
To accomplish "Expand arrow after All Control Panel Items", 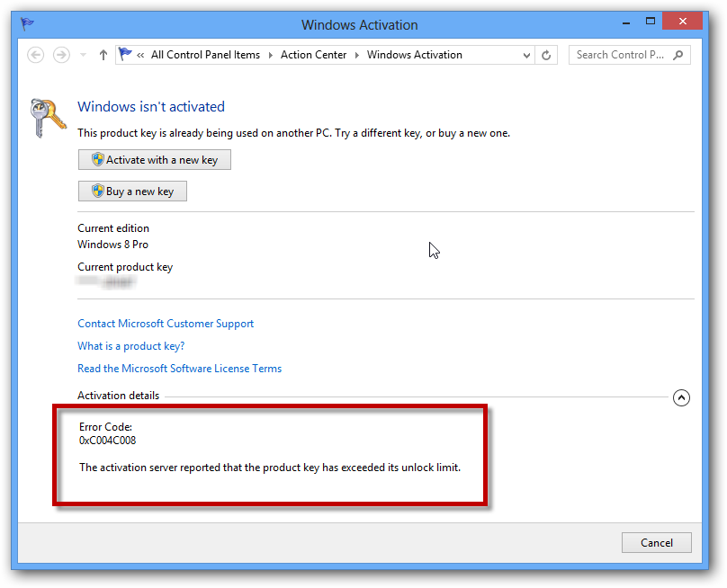I will click(270, 55).
